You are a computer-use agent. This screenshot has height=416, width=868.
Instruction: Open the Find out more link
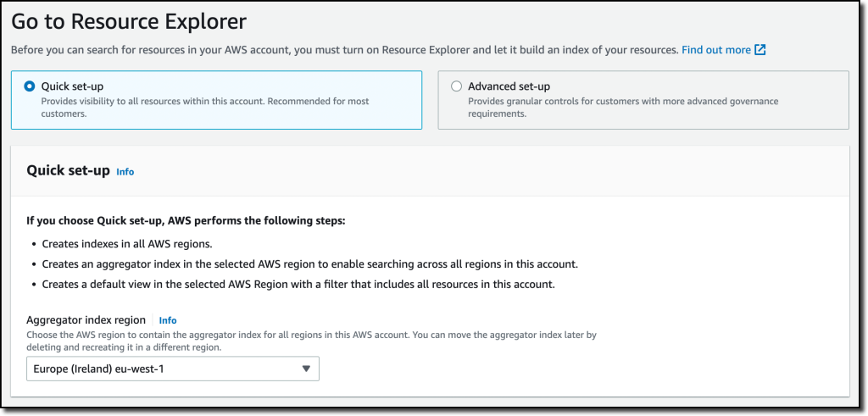pos(716,50)
